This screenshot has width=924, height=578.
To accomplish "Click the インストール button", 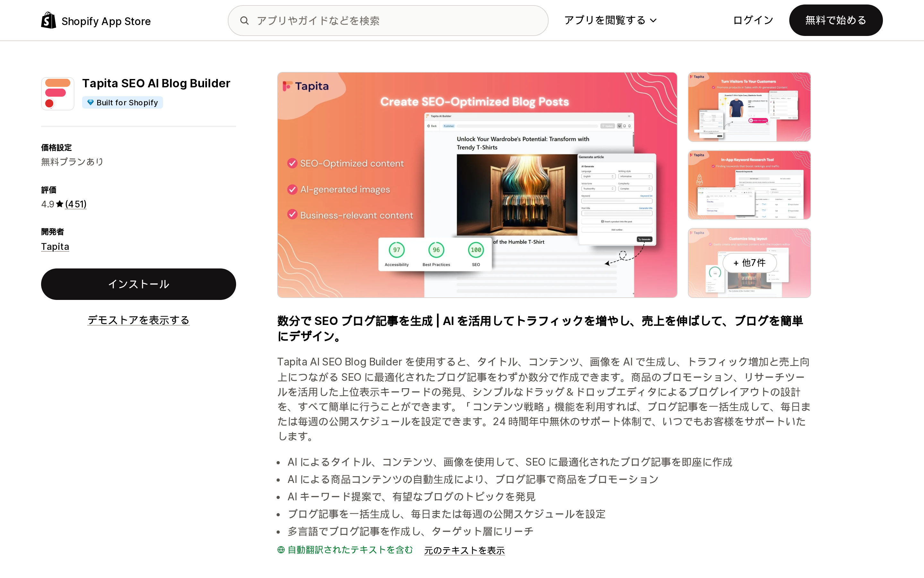I will 139,284.
